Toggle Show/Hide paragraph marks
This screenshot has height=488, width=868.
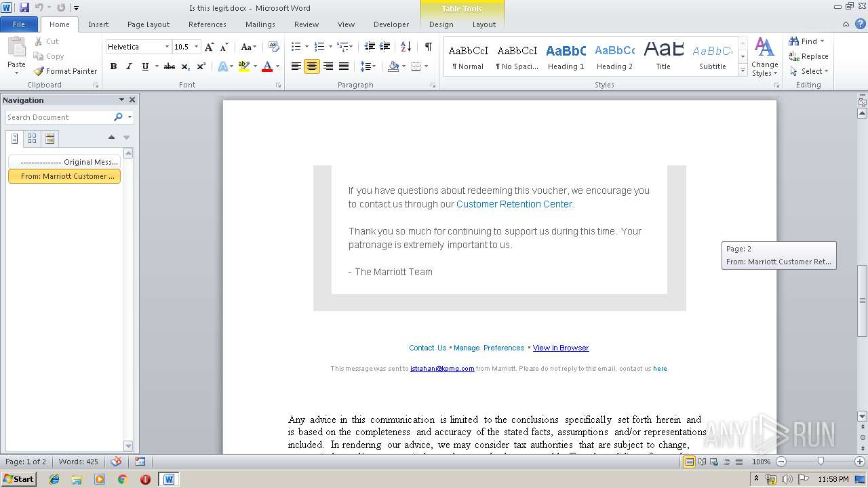tap(429, 47)
